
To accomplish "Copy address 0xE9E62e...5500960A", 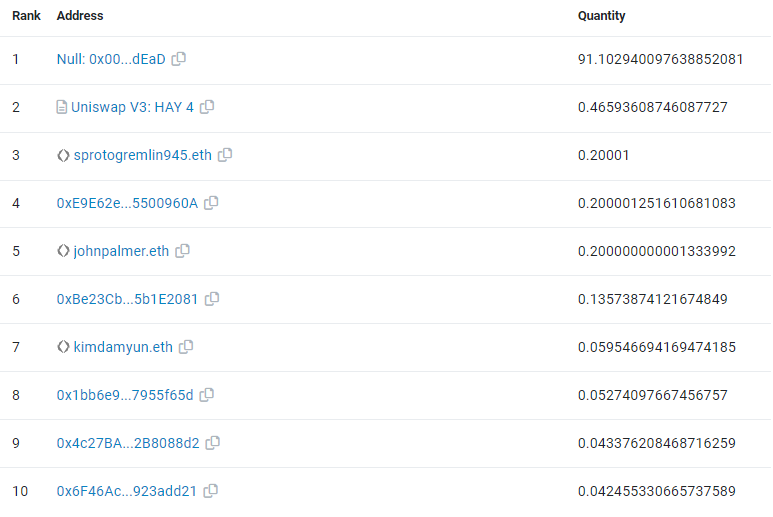I will click(211, 203).
